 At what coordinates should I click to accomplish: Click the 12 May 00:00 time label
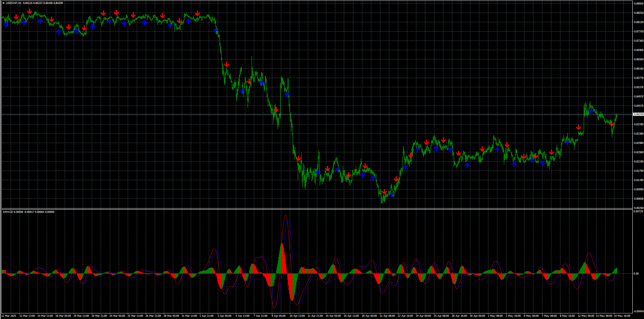coord(586,316)
